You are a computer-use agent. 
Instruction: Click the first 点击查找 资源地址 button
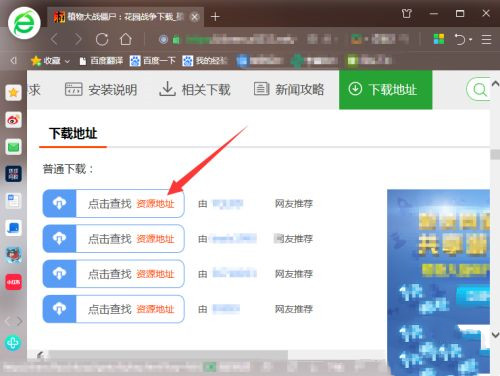tap(113, 203)
